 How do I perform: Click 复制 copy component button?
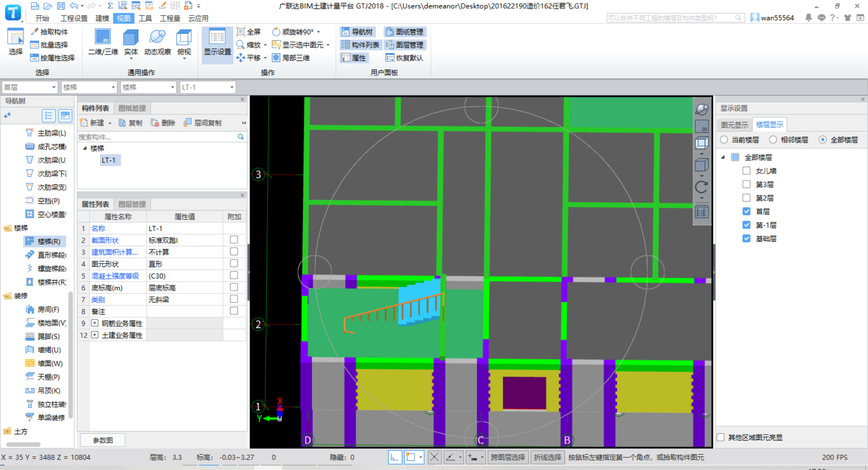tap(131, 123)
